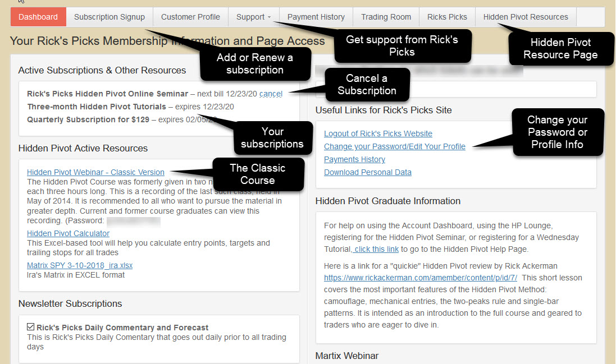Click Logout of Rick's Picks Website

click(x=378, y=133)
